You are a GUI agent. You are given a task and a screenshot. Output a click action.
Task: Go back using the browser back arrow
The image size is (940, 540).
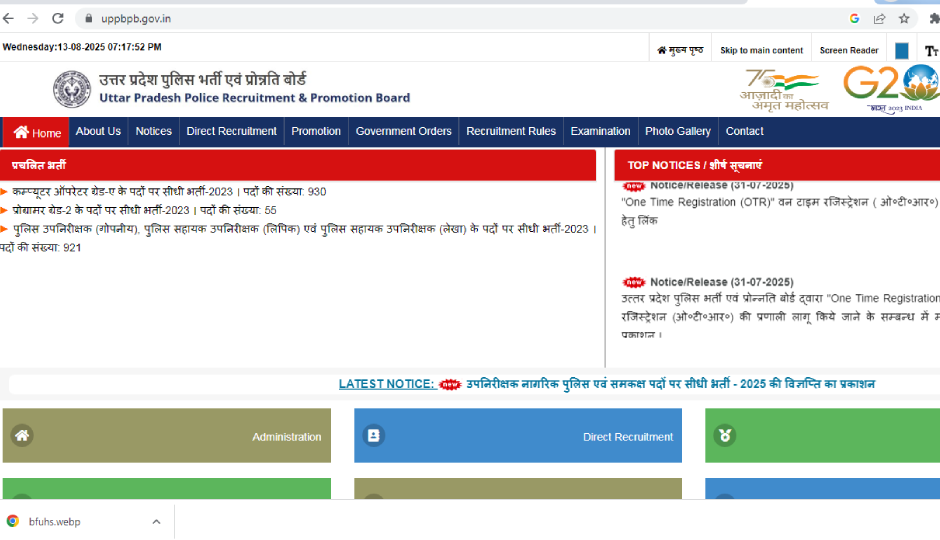tap(8, 19)
